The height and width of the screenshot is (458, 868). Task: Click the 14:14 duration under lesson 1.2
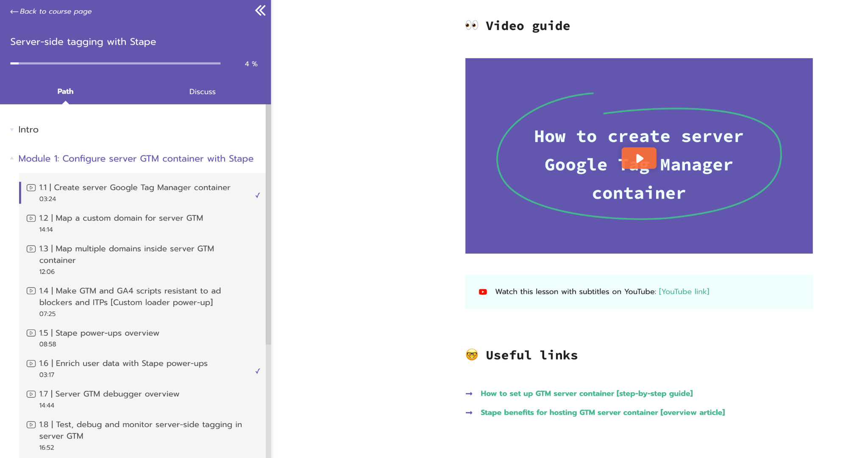coord(46,229)
